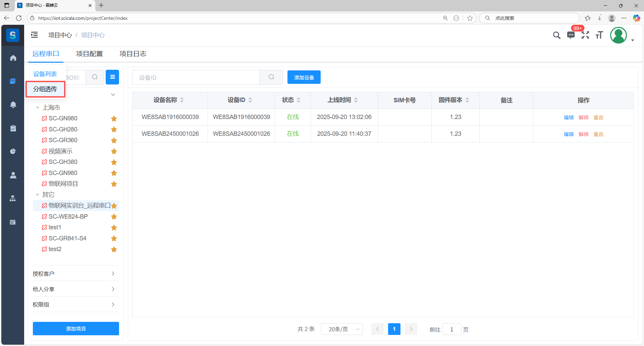644x346 pixels.
Task: Click the blue list menu button beside project search
Action: point(112,77)
